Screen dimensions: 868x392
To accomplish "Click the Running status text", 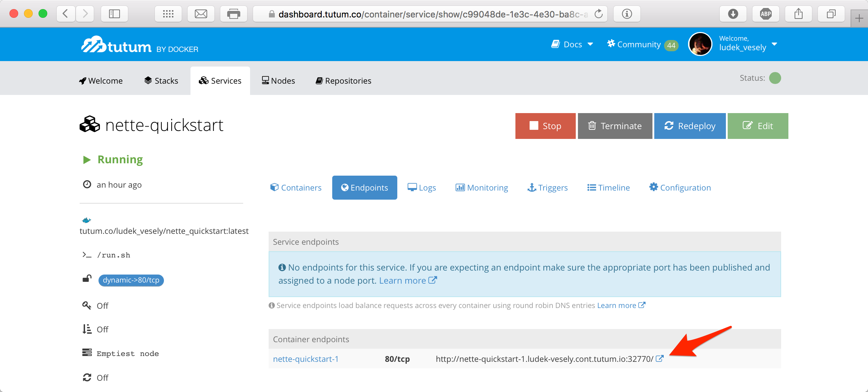I will coord(120,159).
